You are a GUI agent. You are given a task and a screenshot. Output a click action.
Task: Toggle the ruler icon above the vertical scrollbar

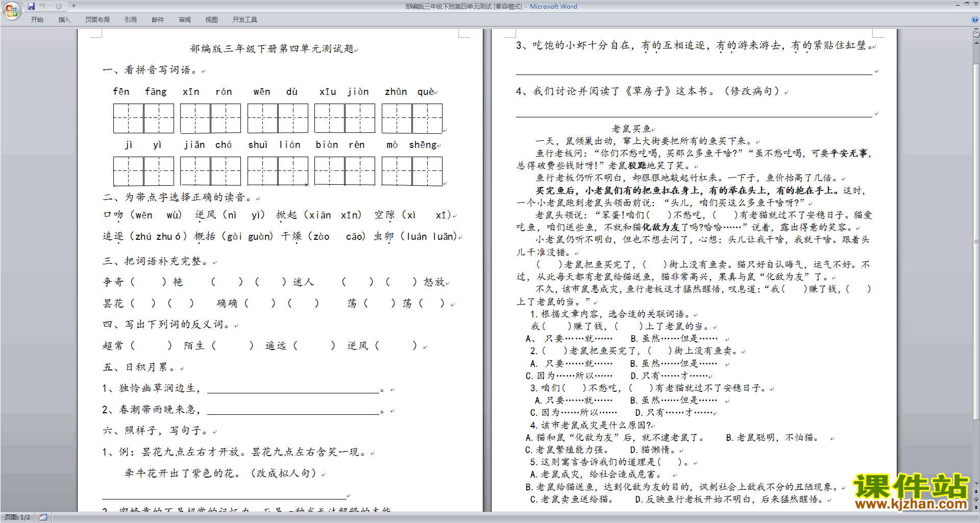(x=976, y=35)
